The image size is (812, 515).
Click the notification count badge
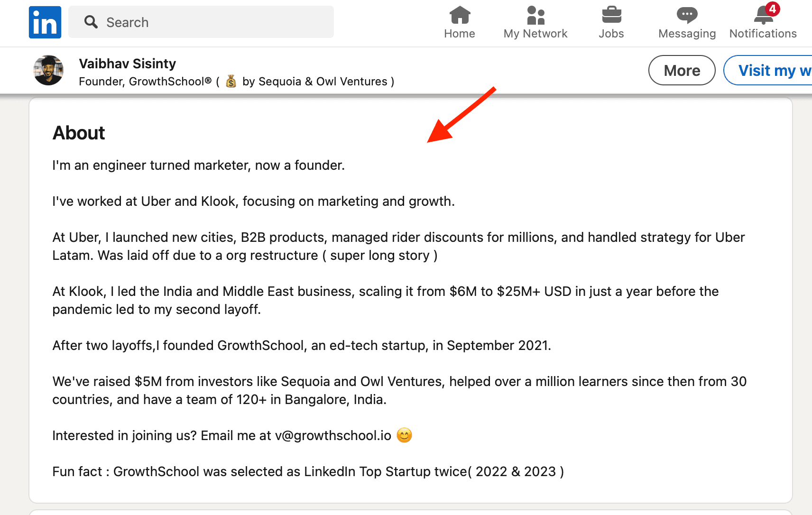pyautogui.click(x=773, y=9)
